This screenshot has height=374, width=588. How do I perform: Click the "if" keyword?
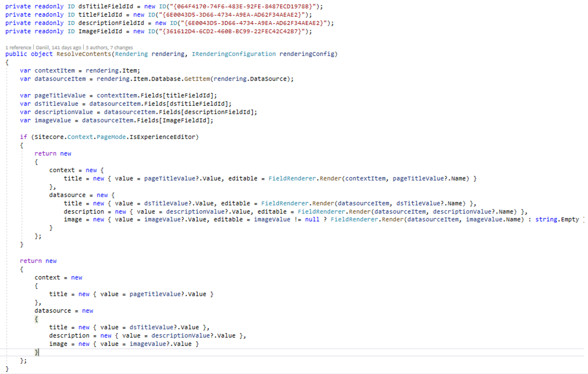23,137
